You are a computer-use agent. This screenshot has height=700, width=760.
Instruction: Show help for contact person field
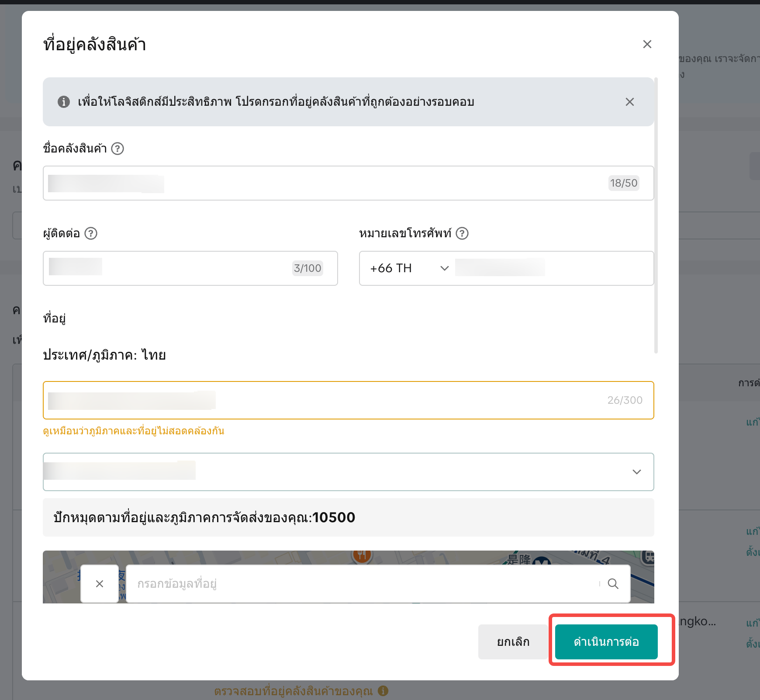91,233
